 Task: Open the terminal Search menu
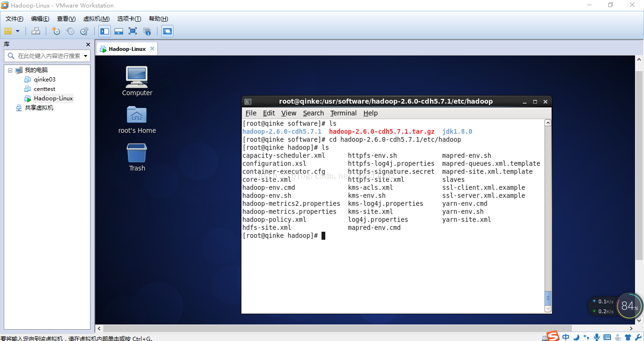click(313, 113)
